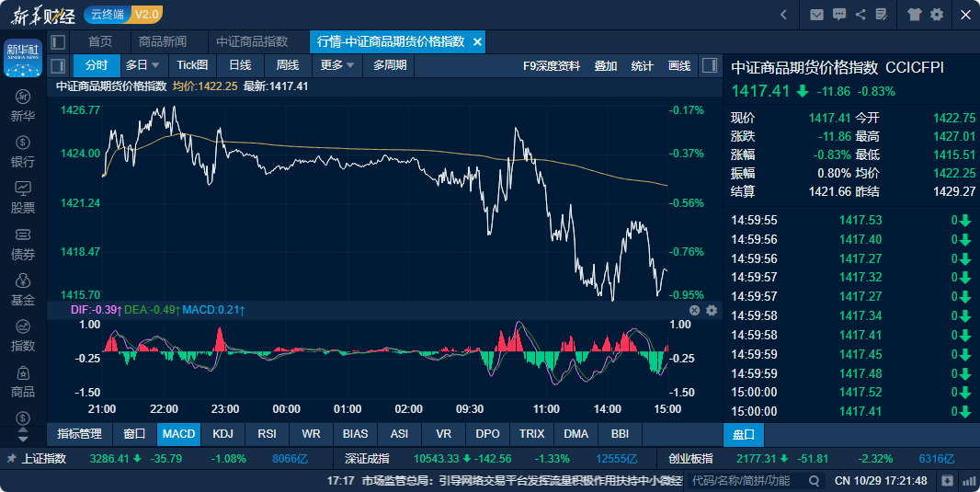The height and width of the screenshot is (492, 980).
Task: Open the mail inbox icon
Action: [x=816, y=14]
